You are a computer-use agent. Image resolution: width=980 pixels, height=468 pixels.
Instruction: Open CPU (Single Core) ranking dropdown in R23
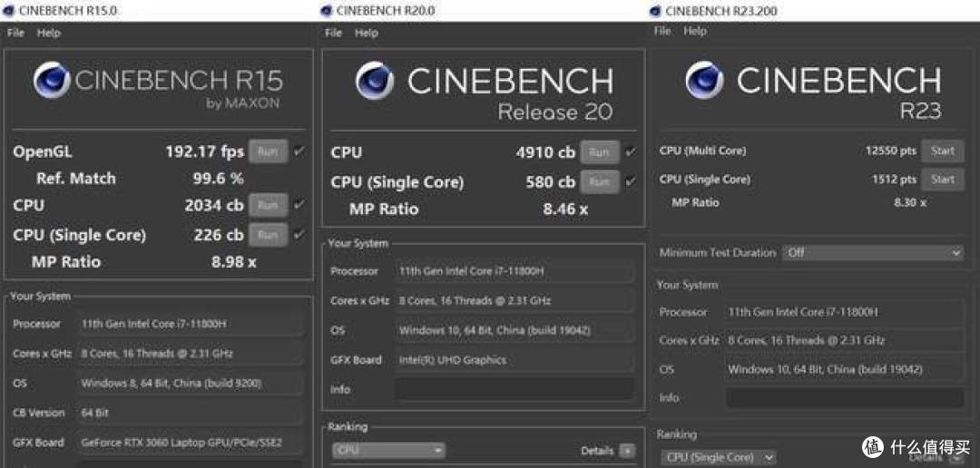point(718,457)
